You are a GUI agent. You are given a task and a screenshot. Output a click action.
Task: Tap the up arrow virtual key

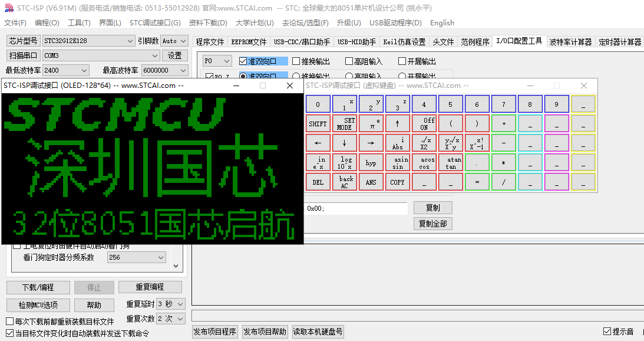[397, 123]
